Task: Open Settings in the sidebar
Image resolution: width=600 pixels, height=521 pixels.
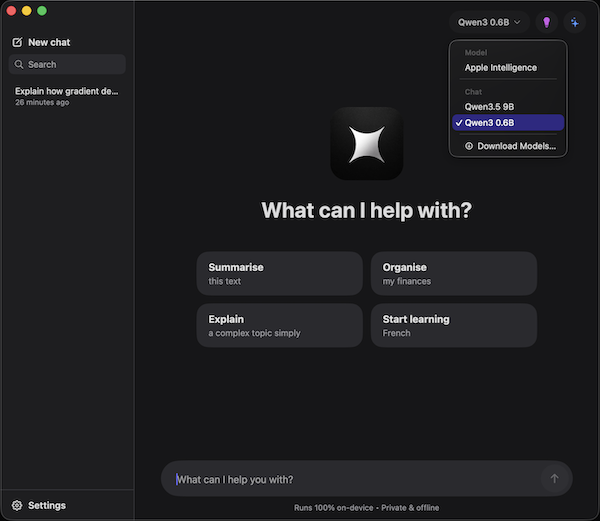Action: (39, 505)
